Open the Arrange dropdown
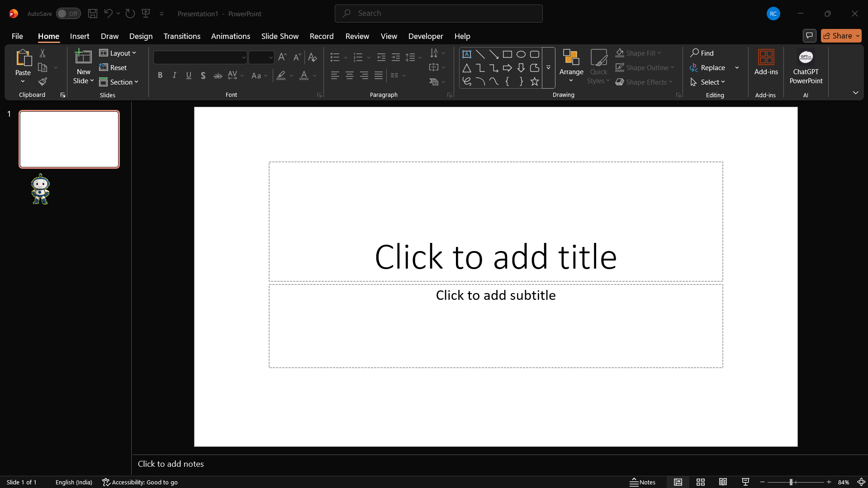This screenshot has height=488, width=868. pyautogui.click(x=571, y=67)
